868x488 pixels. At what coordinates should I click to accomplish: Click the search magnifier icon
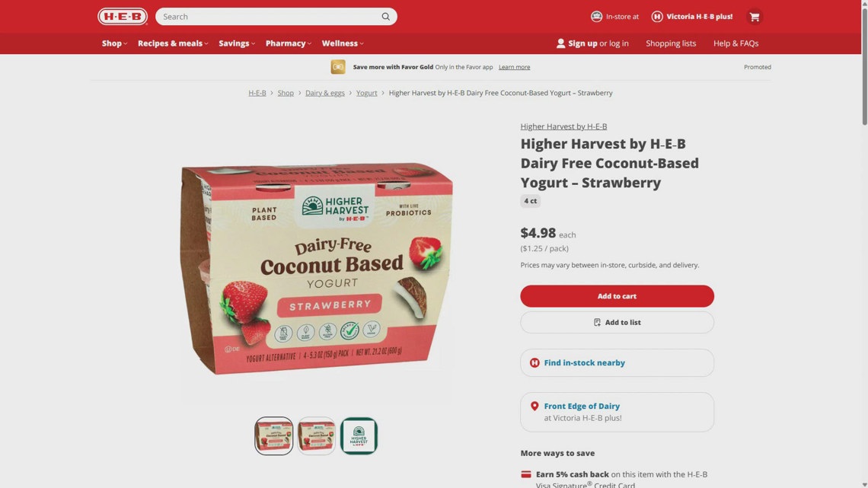[386, 17]
